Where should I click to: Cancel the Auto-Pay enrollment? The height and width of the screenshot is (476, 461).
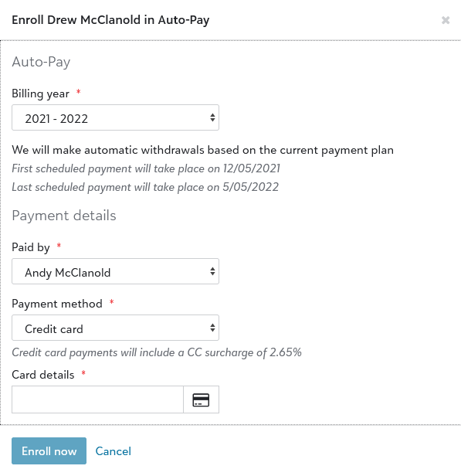click(x=114, y=451)
